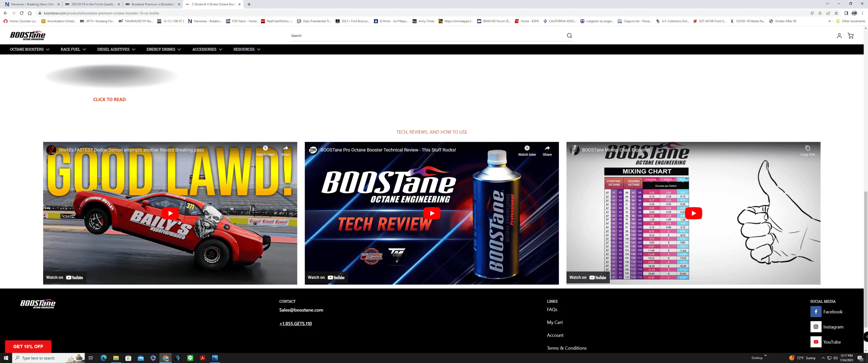The image size is (868, 363).
Task: Expand the Race Fuel menu
Action: tap(73, 49)
